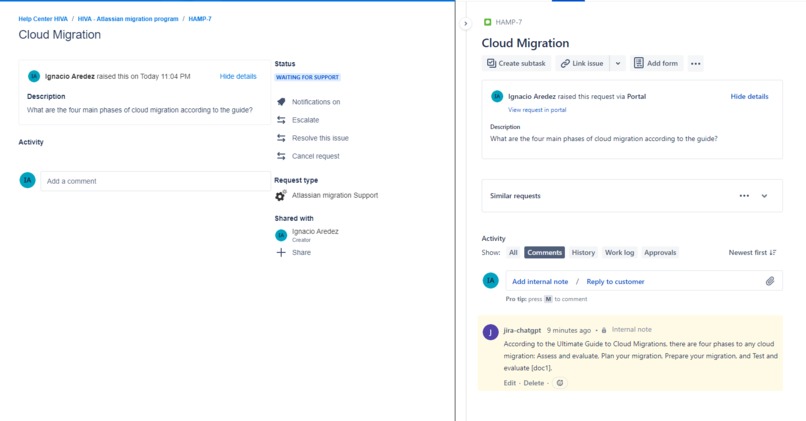Click Add internal note

[x=540, y=282]
